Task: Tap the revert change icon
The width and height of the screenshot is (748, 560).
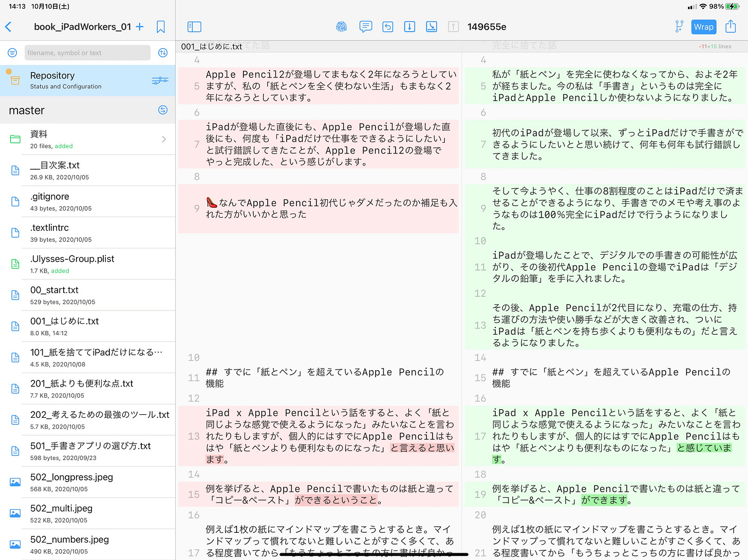Action: click(388, 27)
